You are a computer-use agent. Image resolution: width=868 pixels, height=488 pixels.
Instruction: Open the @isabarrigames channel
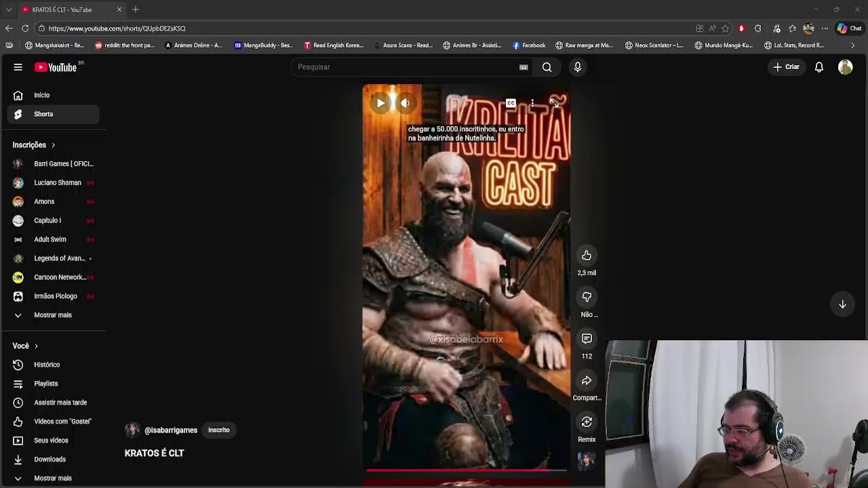tap(171, 430)
